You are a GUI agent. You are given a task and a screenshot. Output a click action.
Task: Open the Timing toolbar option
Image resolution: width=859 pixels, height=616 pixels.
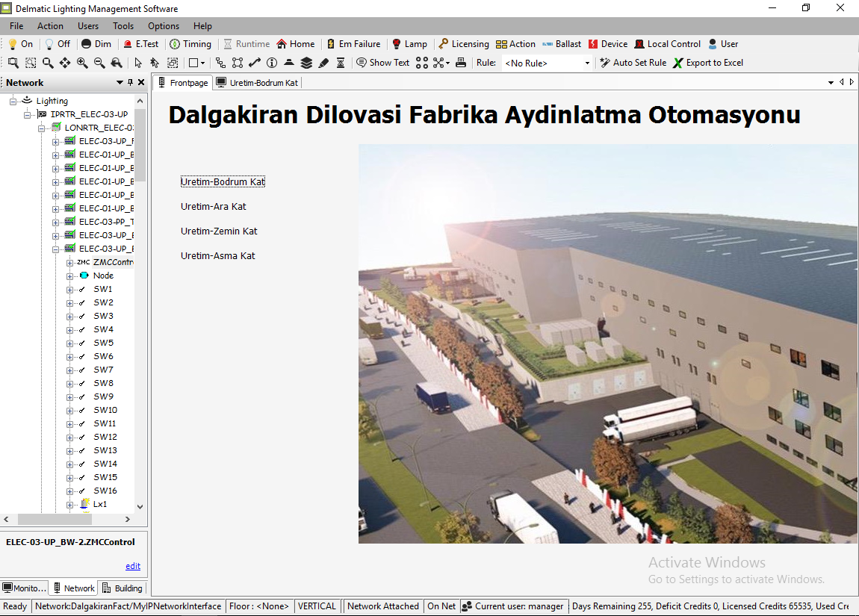click(x=190, y=44)
